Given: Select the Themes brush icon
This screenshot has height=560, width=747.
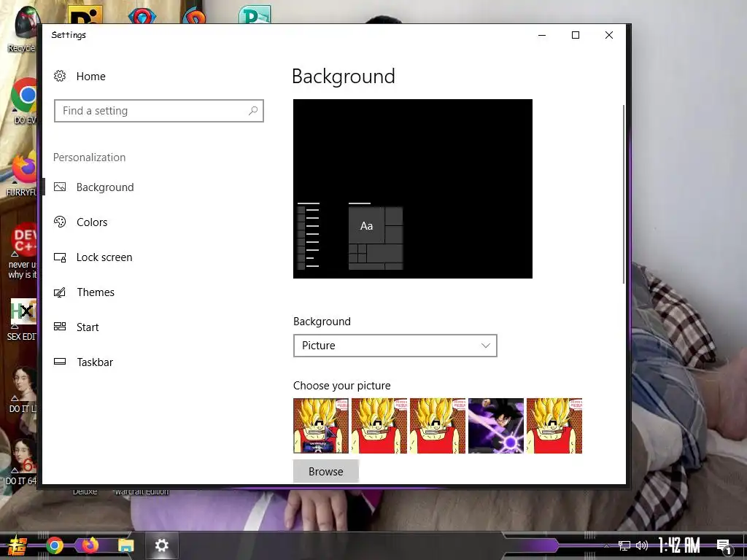Looking at the screenshot, I should [x=60, y=292].
